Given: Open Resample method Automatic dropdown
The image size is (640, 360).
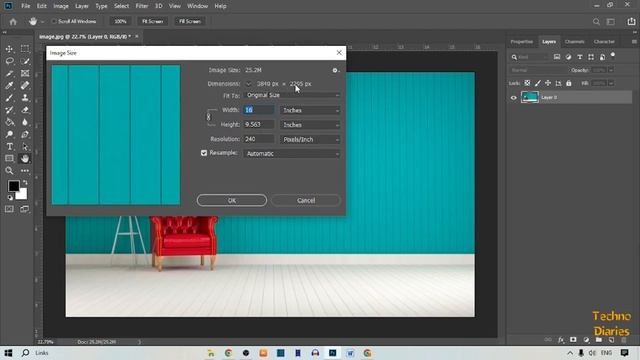Looking at the screenshot, I should [292, 154].
